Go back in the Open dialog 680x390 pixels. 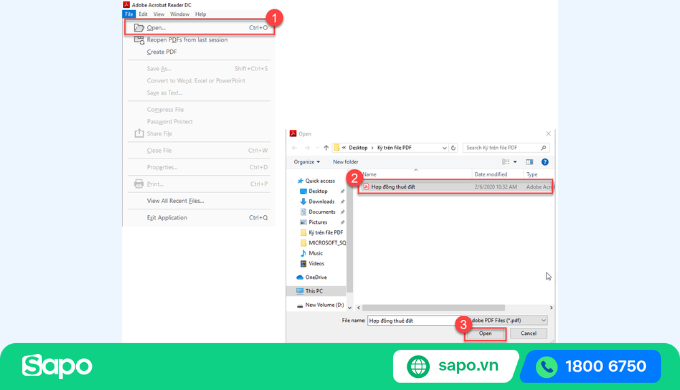pos(294,148)
